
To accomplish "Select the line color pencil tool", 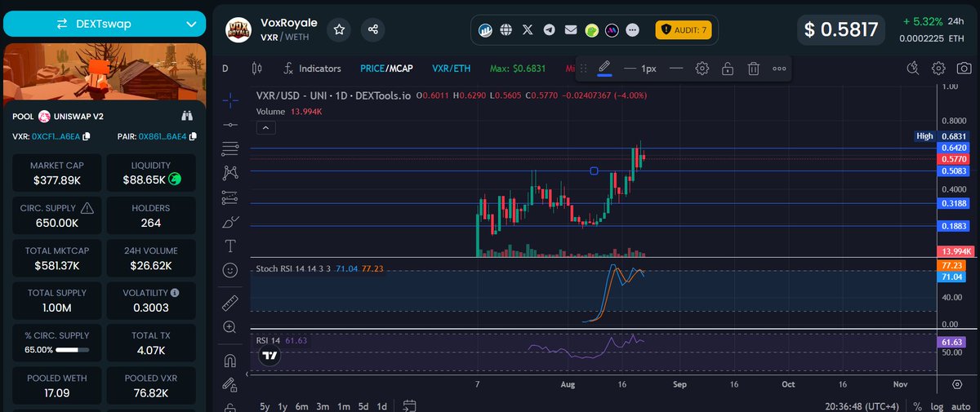I will (x=604, y=68).
